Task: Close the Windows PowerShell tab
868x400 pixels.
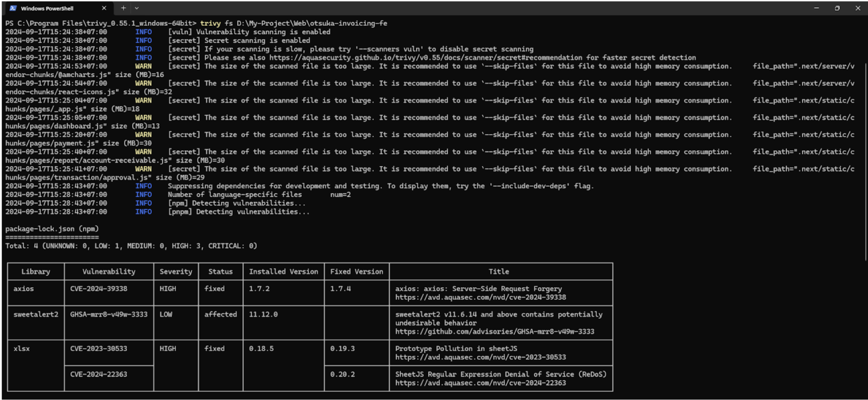Action: coord(104,8)
